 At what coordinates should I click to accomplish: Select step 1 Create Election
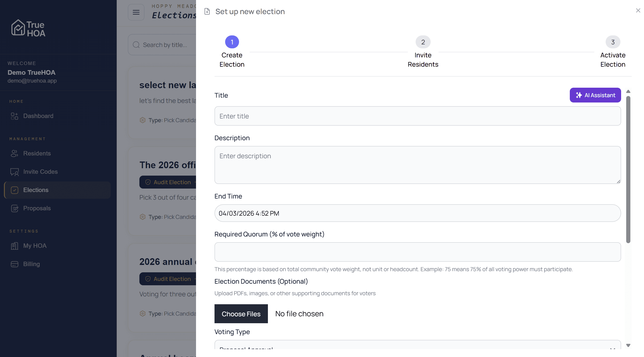click(x=232, y=42)
